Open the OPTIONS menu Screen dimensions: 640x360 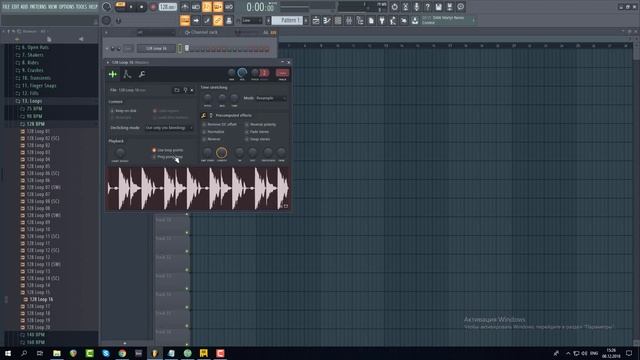click(67, 7)
